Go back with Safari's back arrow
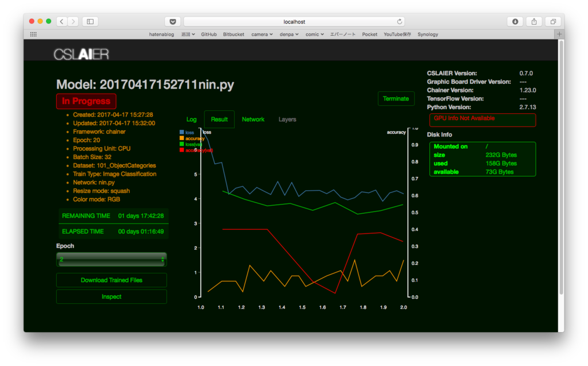The height and width of the screenshot is (366, 588). point(62,21)
